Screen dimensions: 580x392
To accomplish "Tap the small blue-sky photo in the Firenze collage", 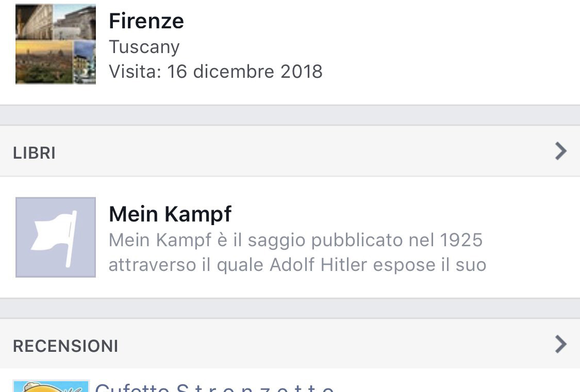I will 85,62.
